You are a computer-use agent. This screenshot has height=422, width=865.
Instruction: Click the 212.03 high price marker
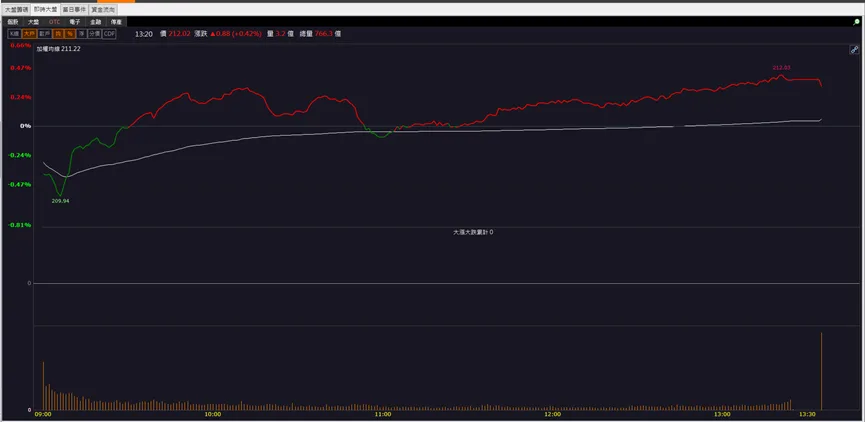pos(781,68)
